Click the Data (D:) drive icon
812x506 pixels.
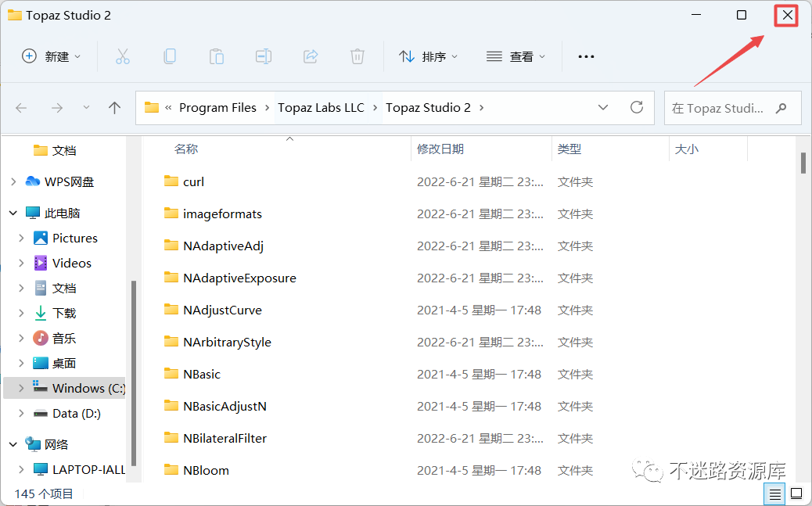(41, 413)
